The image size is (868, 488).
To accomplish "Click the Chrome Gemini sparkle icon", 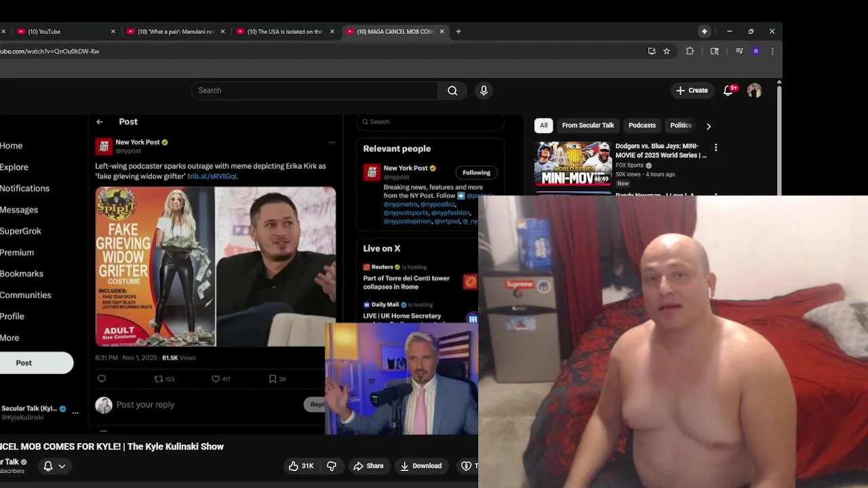I will tap(705, 31).
